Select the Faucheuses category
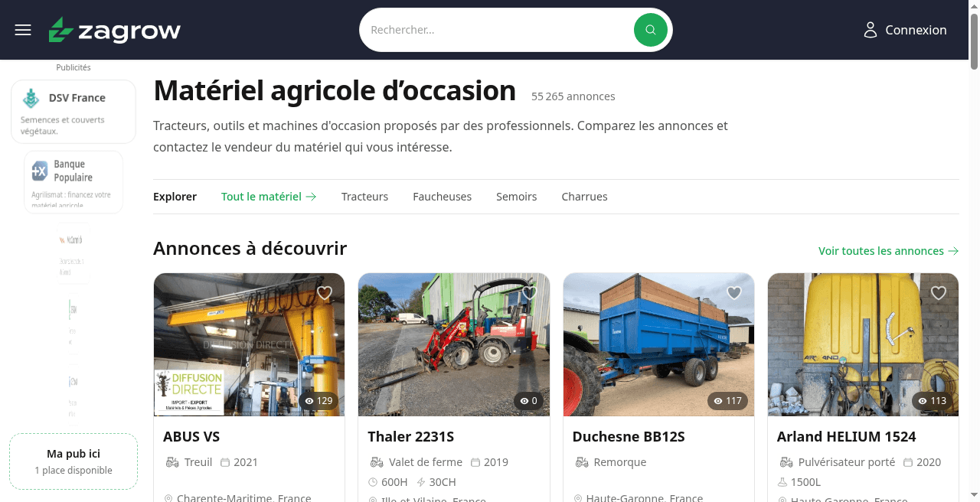This screenshot has width=980, height=502. click(x=442, y=197)
